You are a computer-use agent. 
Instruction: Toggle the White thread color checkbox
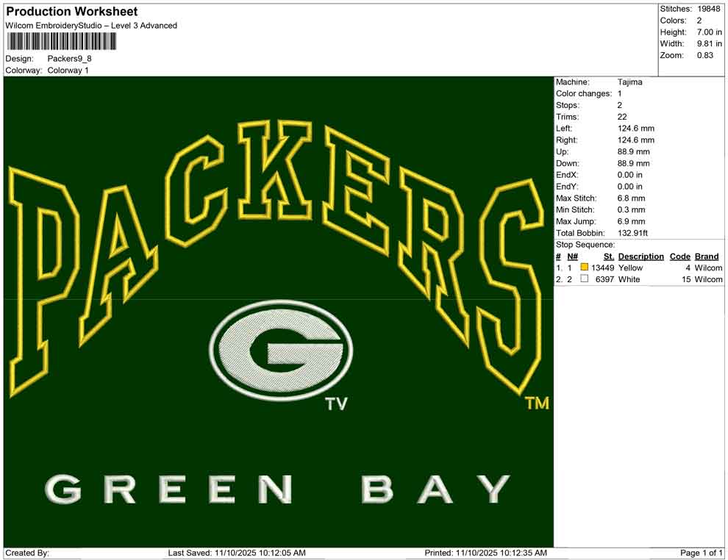(x=585, y=279)
